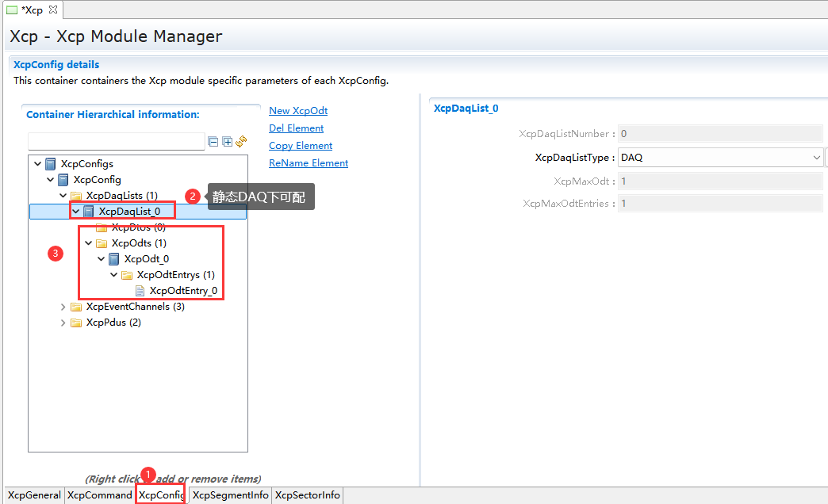Open the XcpSegmentInfo tab

point(230,495)
